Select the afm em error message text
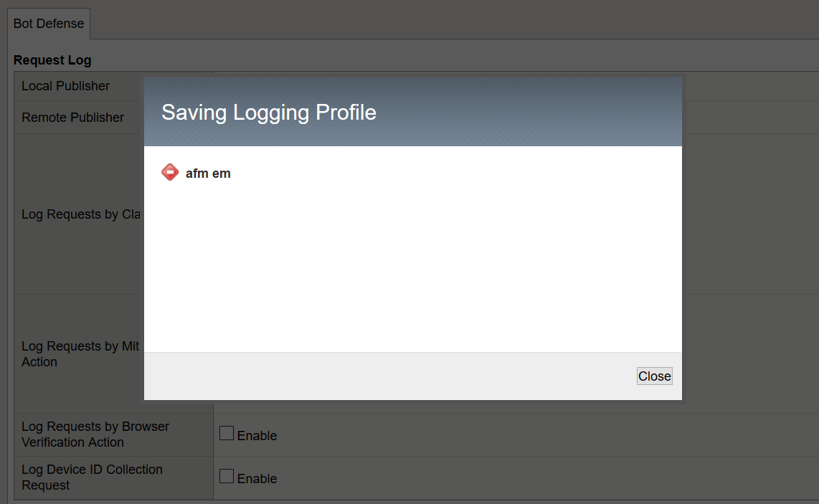Image resolution: width=819 pixels, height=504 pixels. 208,173
